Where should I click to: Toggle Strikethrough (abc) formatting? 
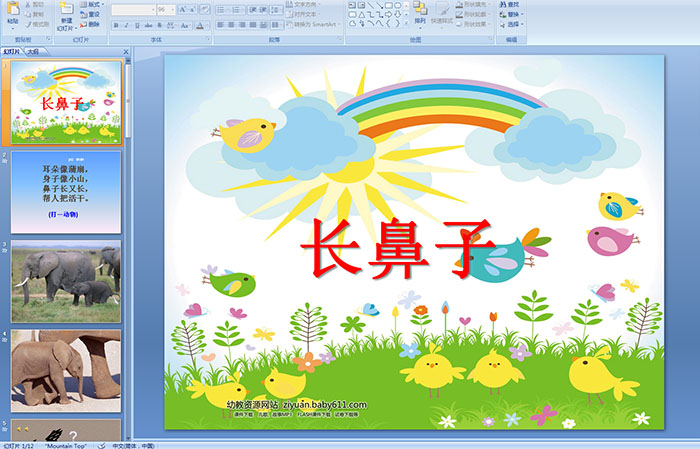click(148, 25)
